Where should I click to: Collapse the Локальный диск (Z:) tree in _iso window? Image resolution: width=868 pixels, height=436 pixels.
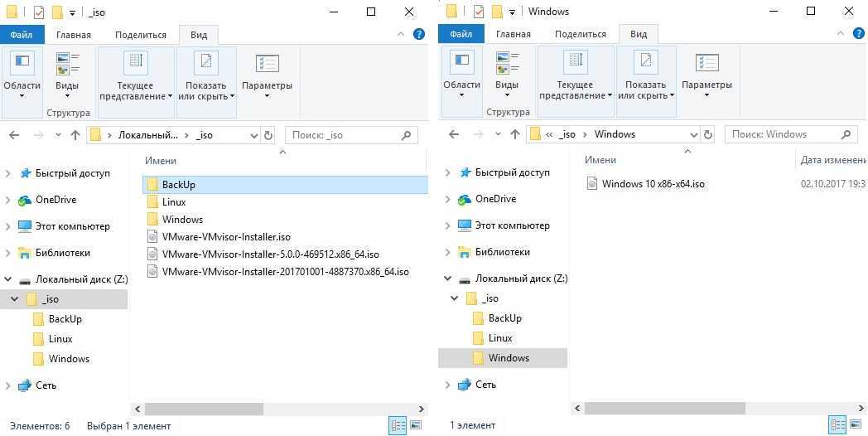[9, 279]
